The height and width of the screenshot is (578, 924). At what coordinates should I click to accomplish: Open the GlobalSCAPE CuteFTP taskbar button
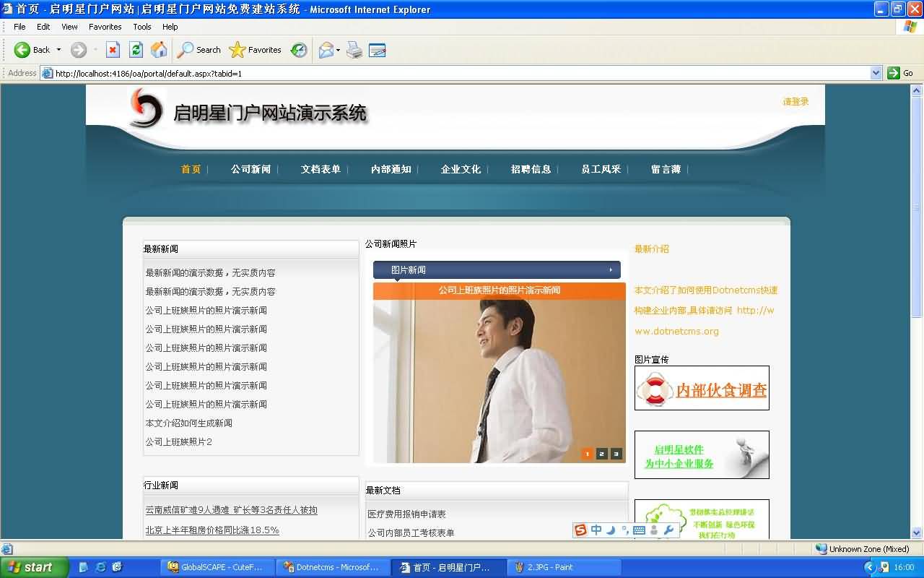[x=218, y=567]
